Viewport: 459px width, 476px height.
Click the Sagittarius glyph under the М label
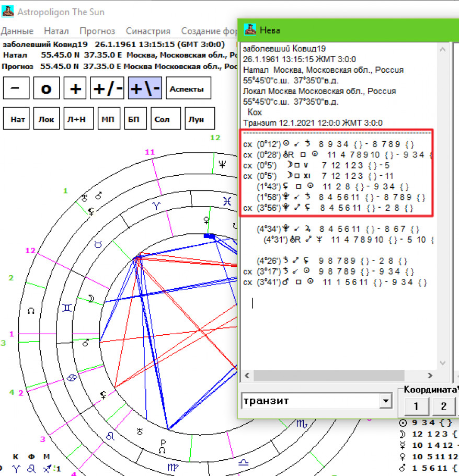coord(47,469)
